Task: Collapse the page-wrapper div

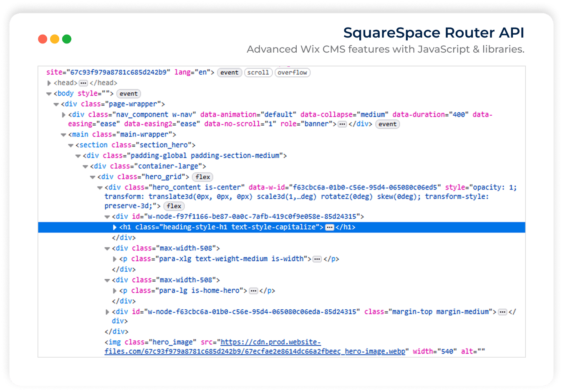Action: (56, 104)
